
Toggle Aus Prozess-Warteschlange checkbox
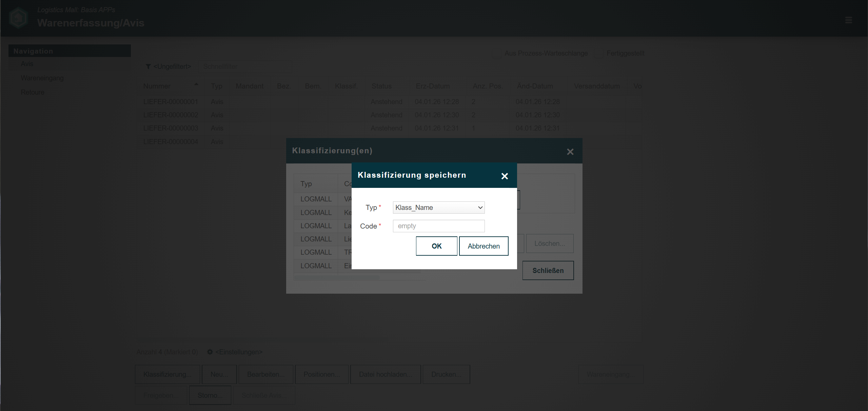pyautogui.click(x=497, y=53)
